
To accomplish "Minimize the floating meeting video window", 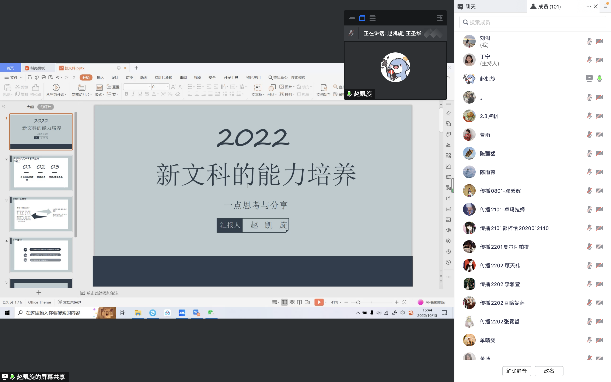I will (352, 18).
